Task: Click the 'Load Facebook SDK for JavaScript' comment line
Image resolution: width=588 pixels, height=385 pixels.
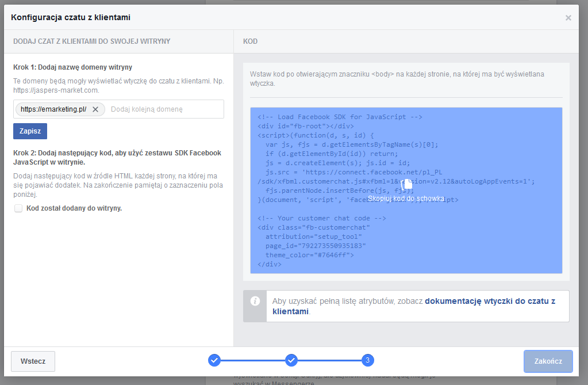Action: [x=340, y=117]
